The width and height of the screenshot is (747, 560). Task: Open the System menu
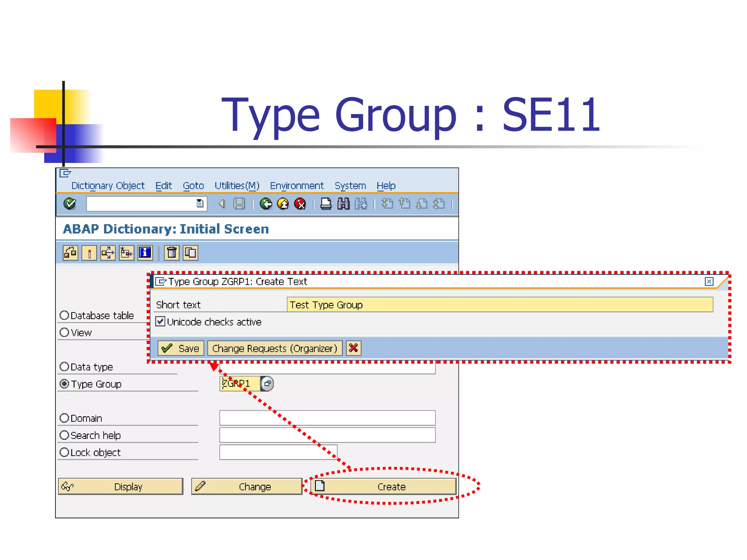click(x=350, y=186)
